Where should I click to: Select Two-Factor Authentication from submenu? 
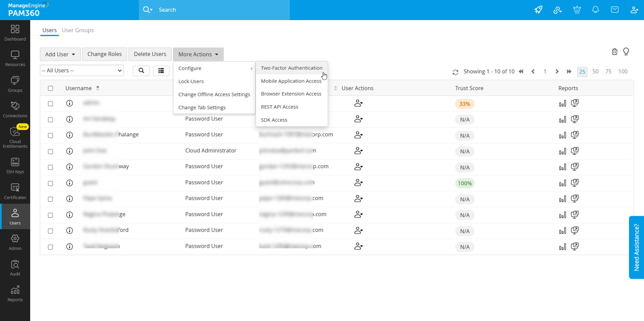(291, 68)
